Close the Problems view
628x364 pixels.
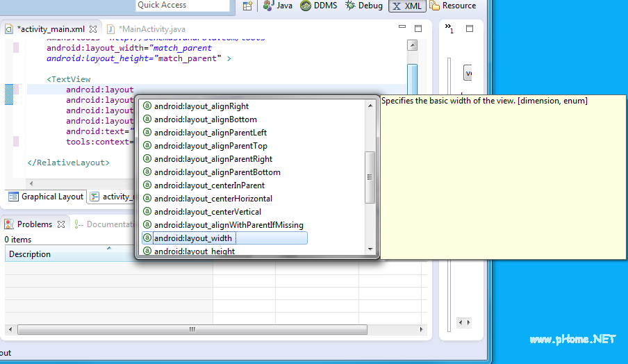click(61, 224)
